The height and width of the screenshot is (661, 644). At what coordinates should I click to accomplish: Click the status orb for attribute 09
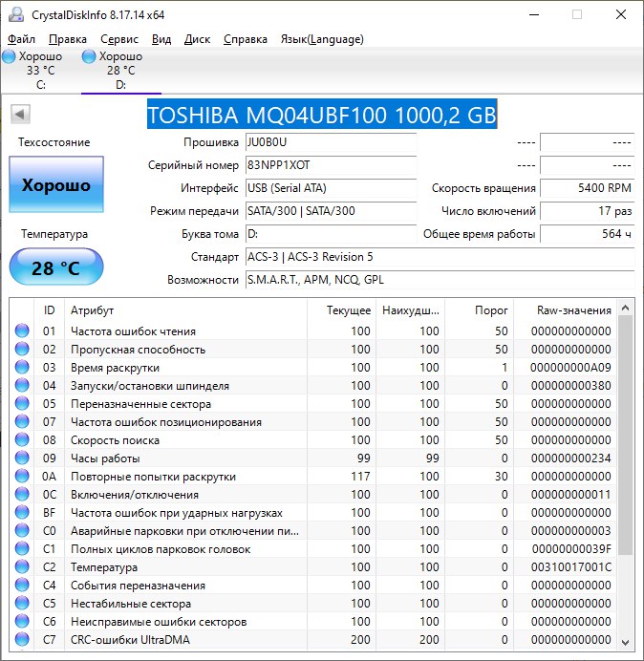pos(22,458)
